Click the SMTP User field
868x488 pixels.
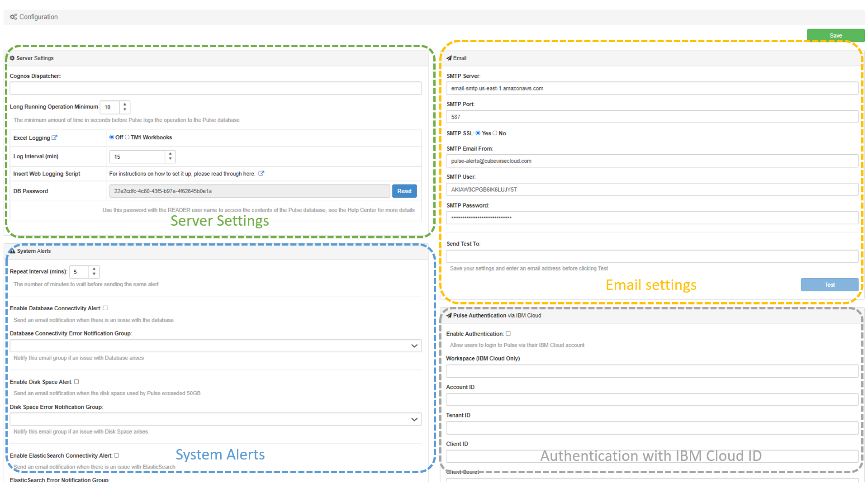tap(652, 190)
